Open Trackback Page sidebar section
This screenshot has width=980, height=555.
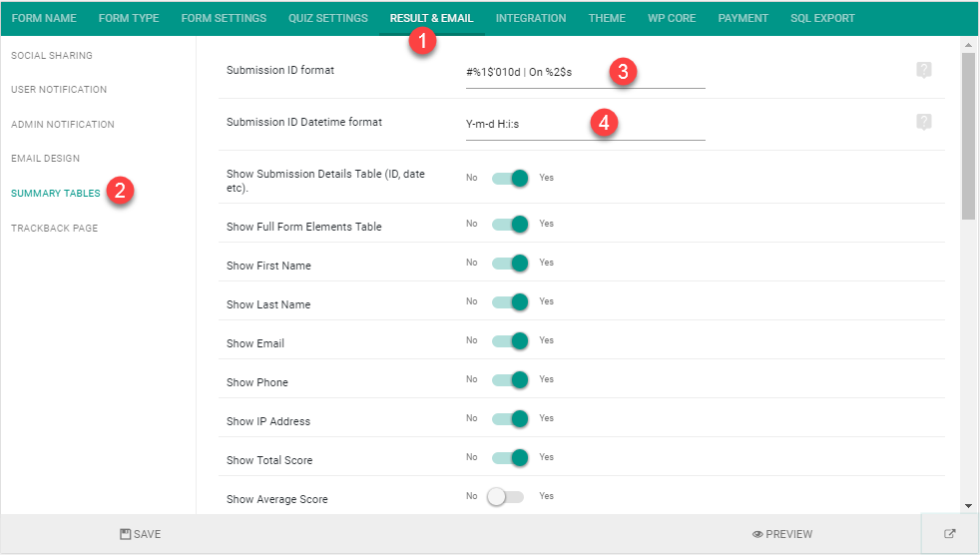(54, 229)
